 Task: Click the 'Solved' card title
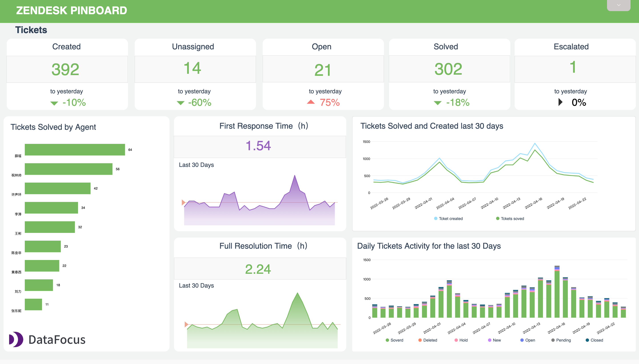click(446, 46)
